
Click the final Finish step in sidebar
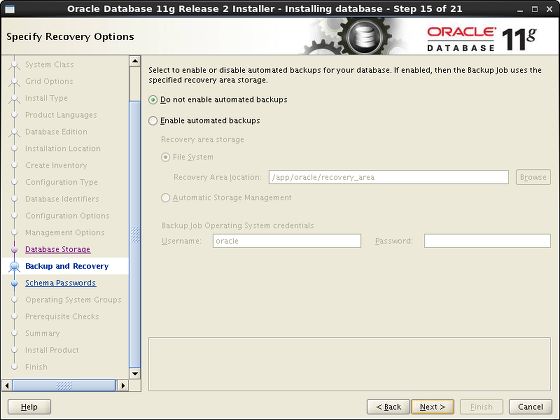pyautogui.click(x=36, y=367)
